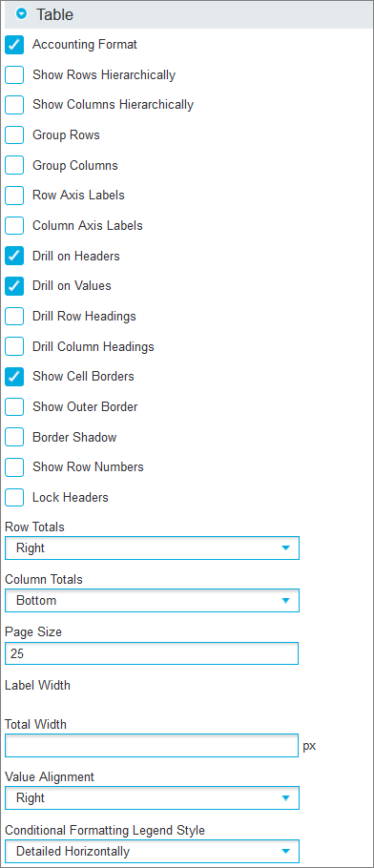Uncheck the Accounting Format checkbox

(14, 45)
